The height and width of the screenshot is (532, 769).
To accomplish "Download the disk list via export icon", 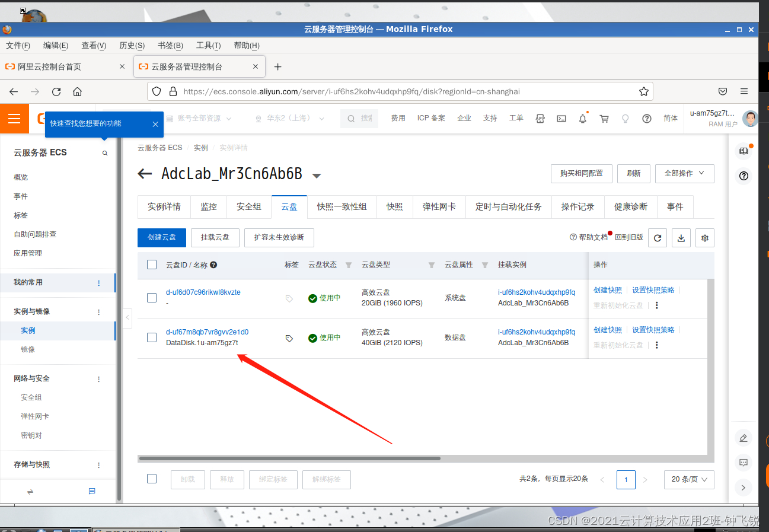I will [681, 238].
